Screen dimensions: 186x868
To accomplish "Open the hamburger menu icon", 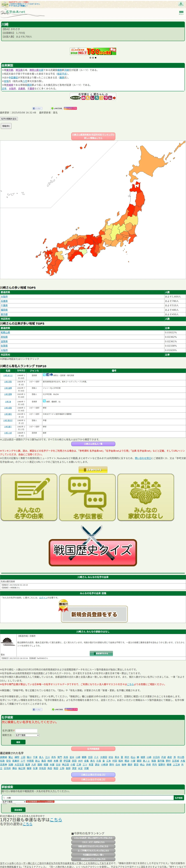I will pos(181,12).
